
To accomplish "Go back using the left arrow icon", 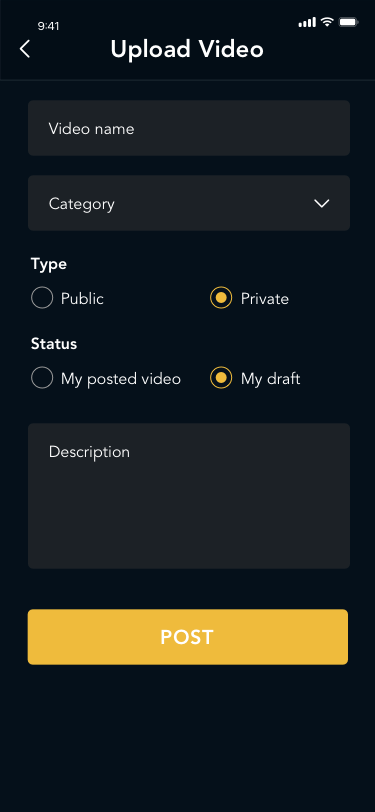I will pyautogui.click(x=25, y=49).
